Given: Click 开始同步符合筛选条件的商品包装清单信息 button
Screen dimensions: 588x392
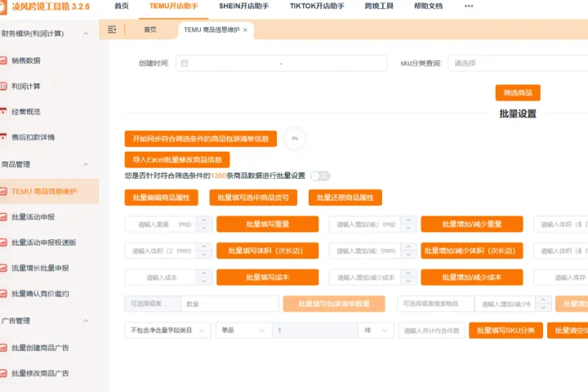Looking at the screenshot, I should 201,139.
